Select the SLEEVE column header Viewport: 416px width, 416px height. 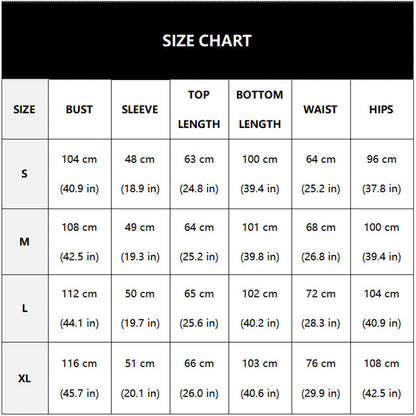[x=140, y=109]
